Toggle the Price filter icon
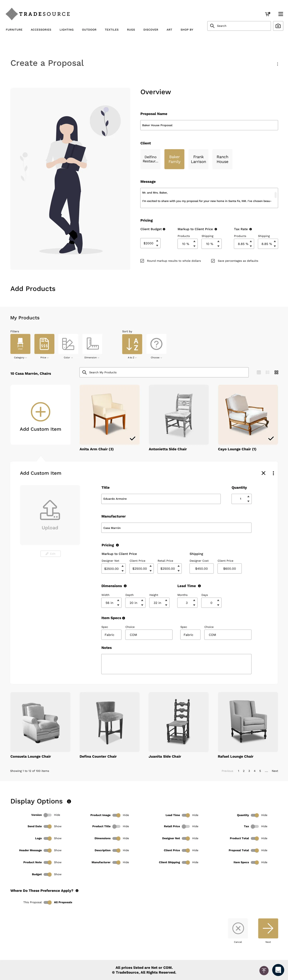The image size is (288, 980). pos(44,344)
